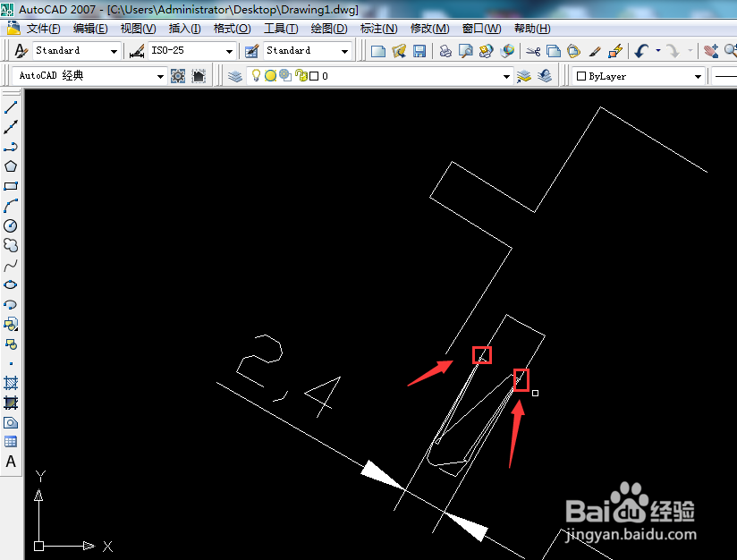The height and width of the screenshot is (560, 737).
Task: Open an existing drawing file
Action: coord(399,51)
